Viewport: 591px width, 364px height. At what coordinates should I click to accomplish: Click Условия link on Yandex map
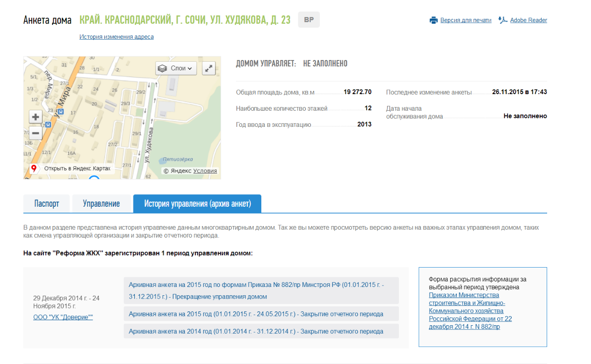click(205, 171)
